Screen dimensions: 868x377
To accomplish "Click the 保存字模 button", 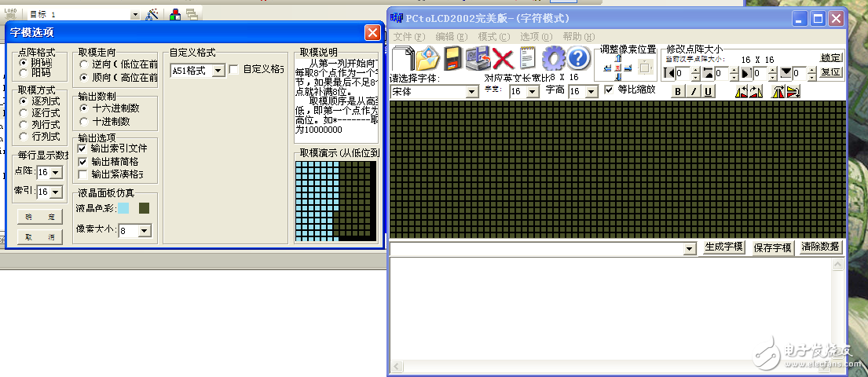I will (x=773, y=247).
